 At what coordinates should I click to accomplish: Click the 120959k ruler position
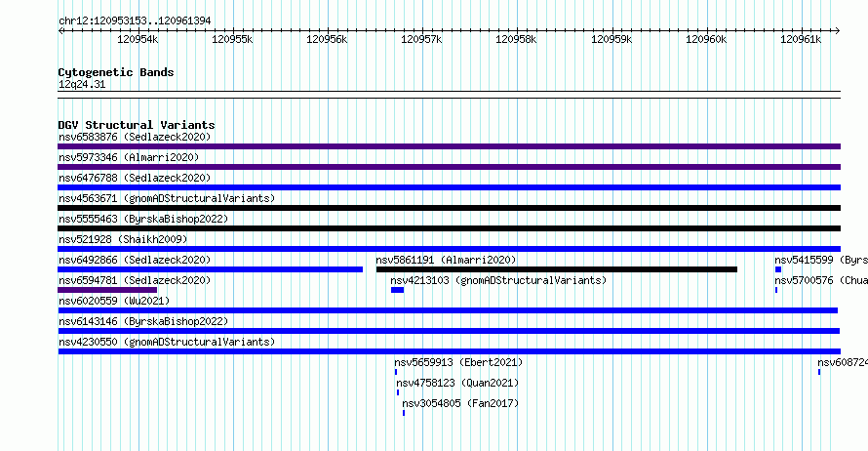click(612, 39)
